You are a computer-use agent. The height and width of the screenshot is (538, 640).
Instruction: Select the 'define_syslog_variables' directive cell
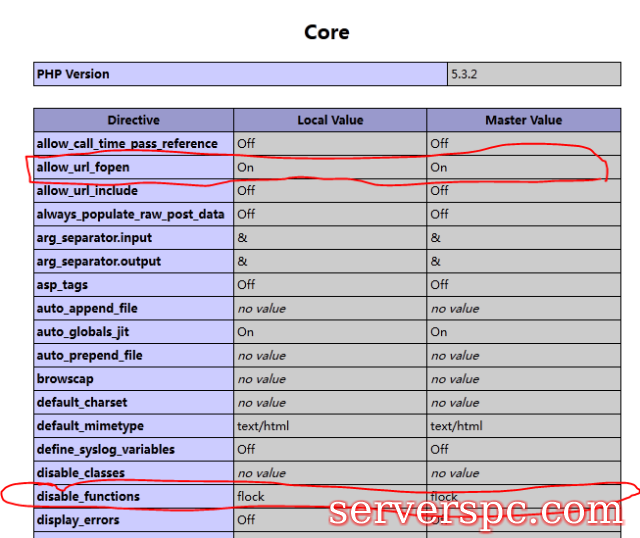coord(133,449)
